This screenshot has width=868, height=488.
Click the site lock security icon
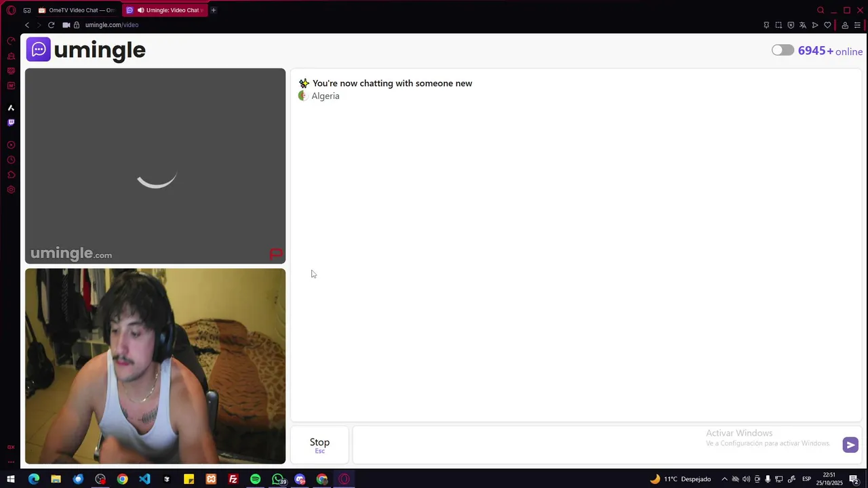[x=77, y=25]
